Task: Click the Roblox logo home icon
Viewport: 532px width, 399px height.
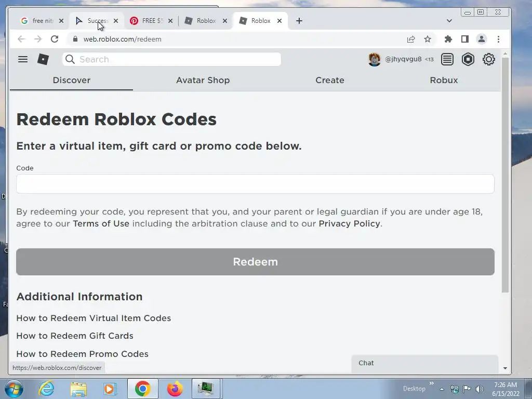Action: pos(43,59)
